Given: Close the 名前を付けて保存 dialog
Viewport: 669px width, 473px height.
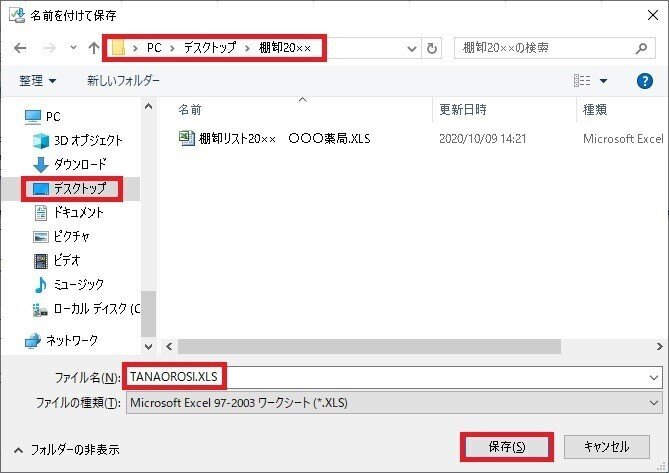Looking at the screenshot, I should [653, 15].
